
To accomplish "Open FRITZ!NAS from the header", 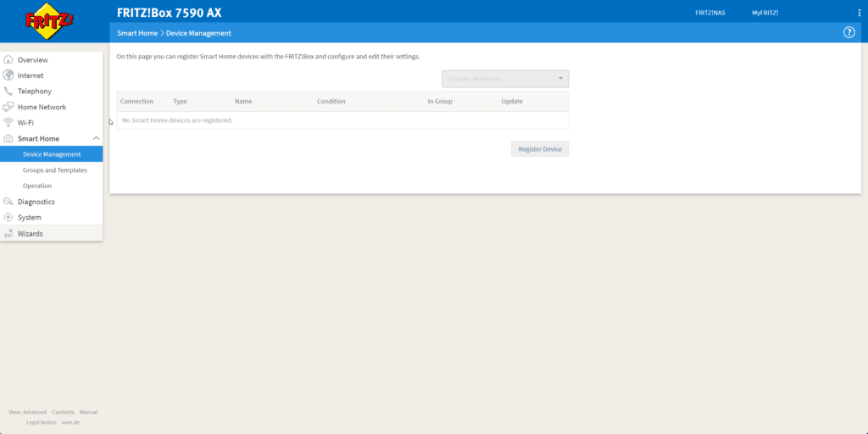I will [709, 13].
